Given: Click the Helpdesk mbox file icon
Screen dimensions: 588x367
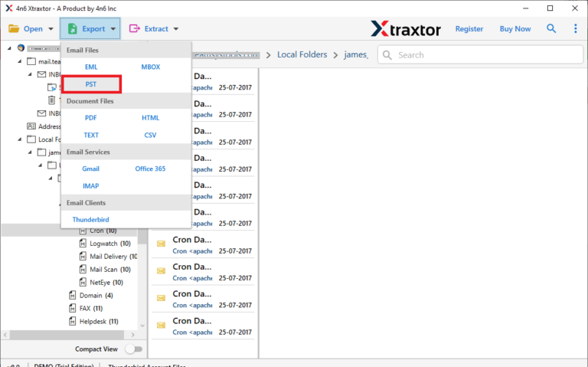Looking at the screenshot, I should 73,322.
